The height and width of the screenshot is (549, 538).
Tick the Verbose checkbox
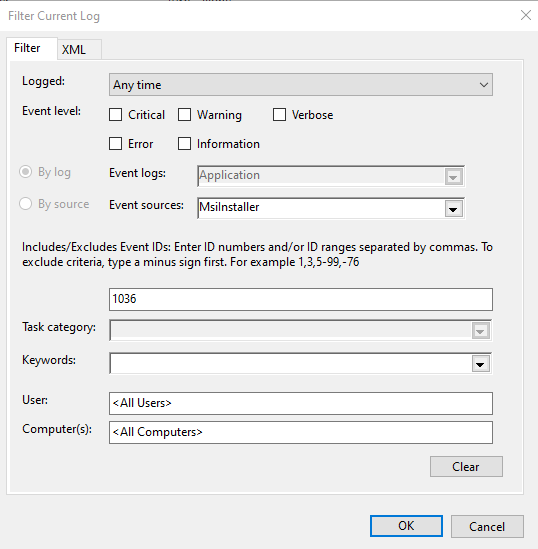[x=279, y=114]
